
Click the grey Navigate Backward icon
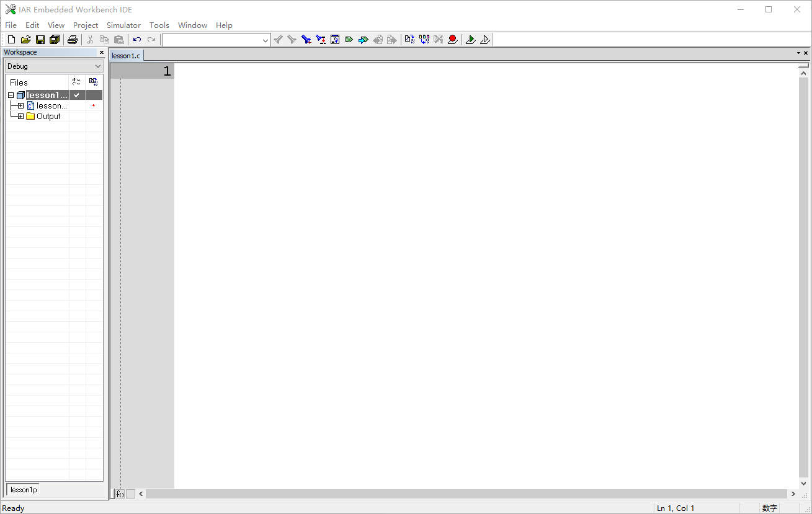378,40
